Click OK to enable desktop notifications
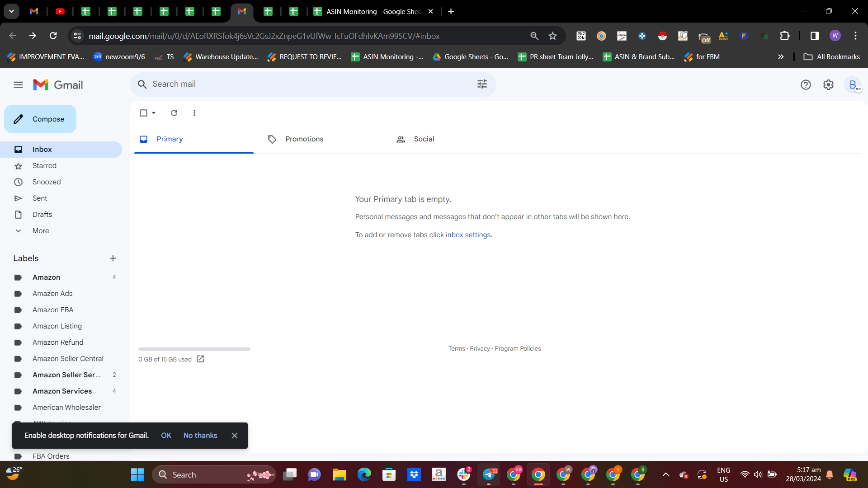 pyautogui.click(x=166, y=436)
